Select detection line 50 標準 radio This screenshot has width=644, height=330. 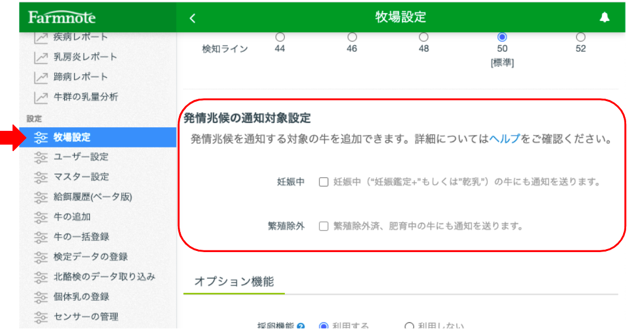pos(502,37)
